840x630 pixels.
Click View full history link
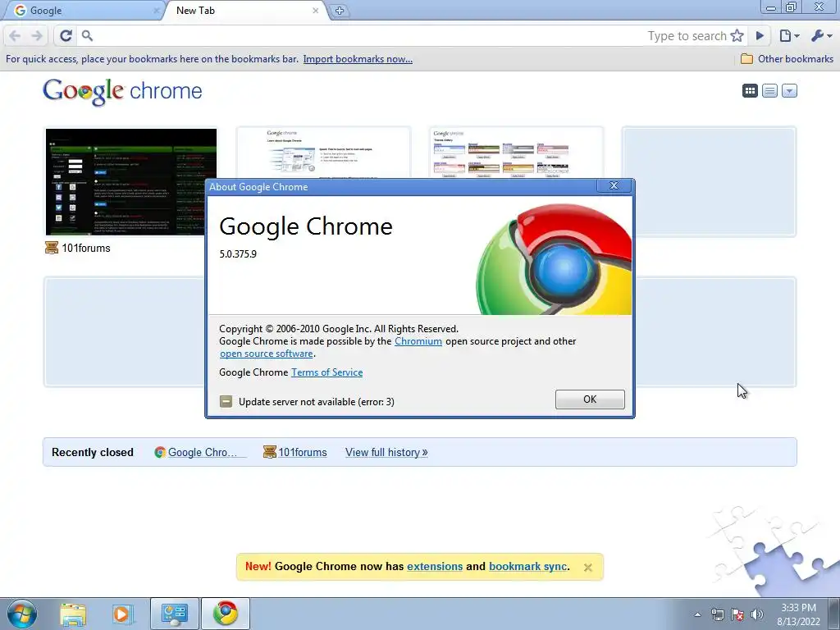[x=386, y=452]
